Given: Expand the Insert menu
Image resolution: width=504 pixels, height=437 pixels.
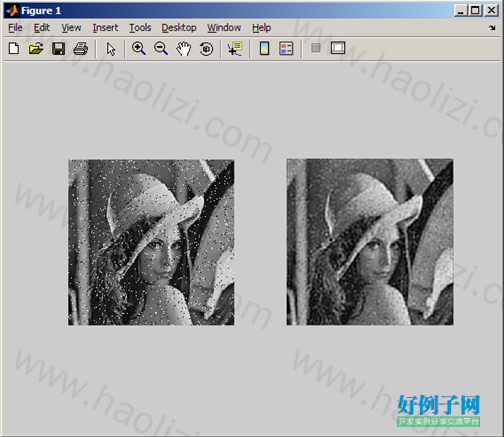Looking at the screenshot, I should click(105, 27).
